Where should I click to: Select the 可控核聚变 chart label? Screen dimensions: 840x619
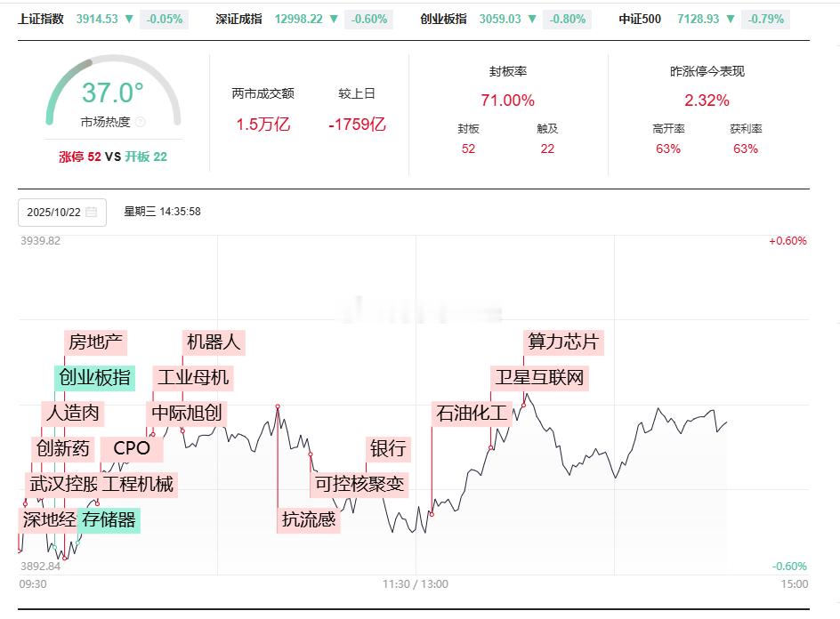click(359, 484)
